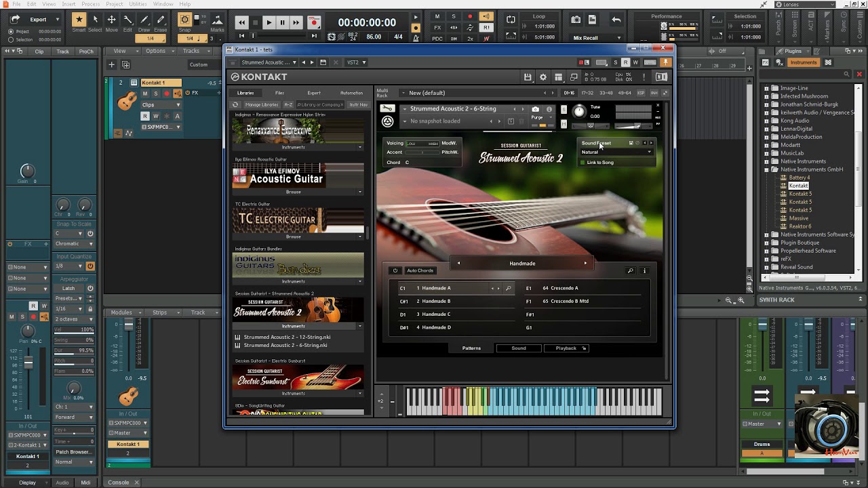The height and width of the screenshot is (488, 868).
Task: Arm the Kontakt 1 track for recording
Action: point(166,94)
